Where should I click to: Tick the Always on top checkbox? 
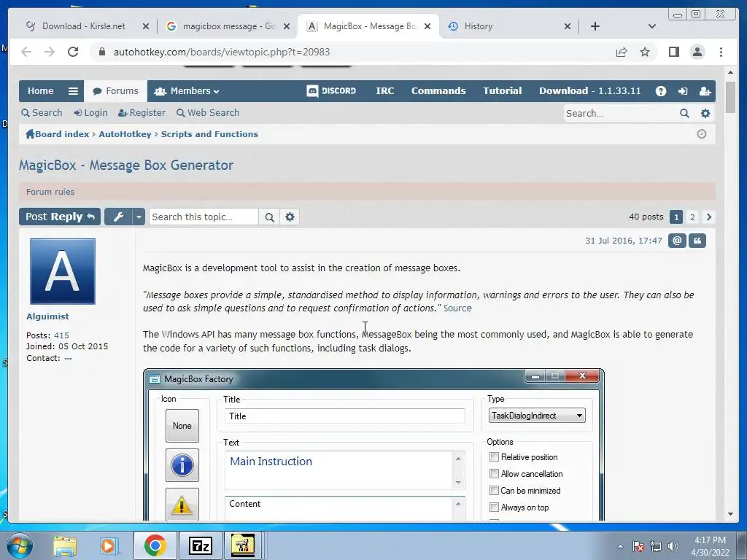pyautogui.click(x=494, y=507)
